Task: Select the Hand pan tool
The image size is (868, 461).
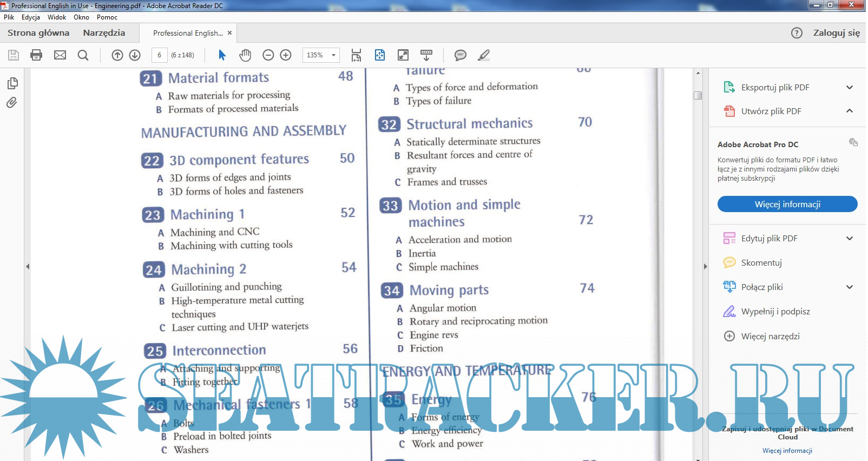Action: click(245, 55)
